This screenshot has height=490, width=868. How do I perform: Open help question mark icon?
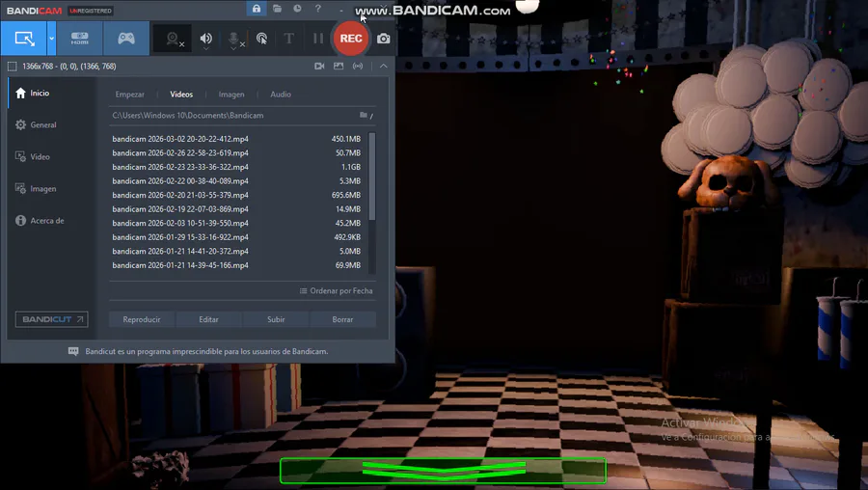point(317,9)
